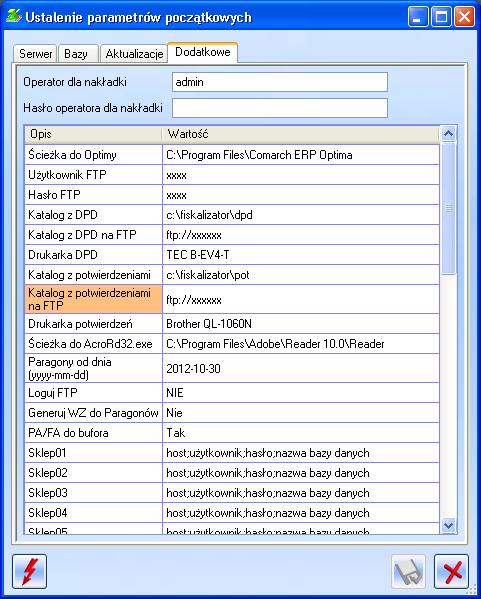Go to the Aktualizacje tab

point(134,53)
